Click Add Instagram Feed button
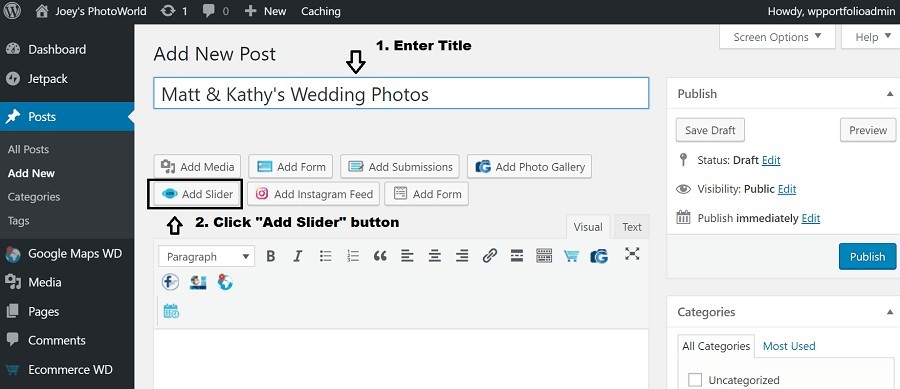The width and height of the screenshot is (900, 389). [312, 194]
